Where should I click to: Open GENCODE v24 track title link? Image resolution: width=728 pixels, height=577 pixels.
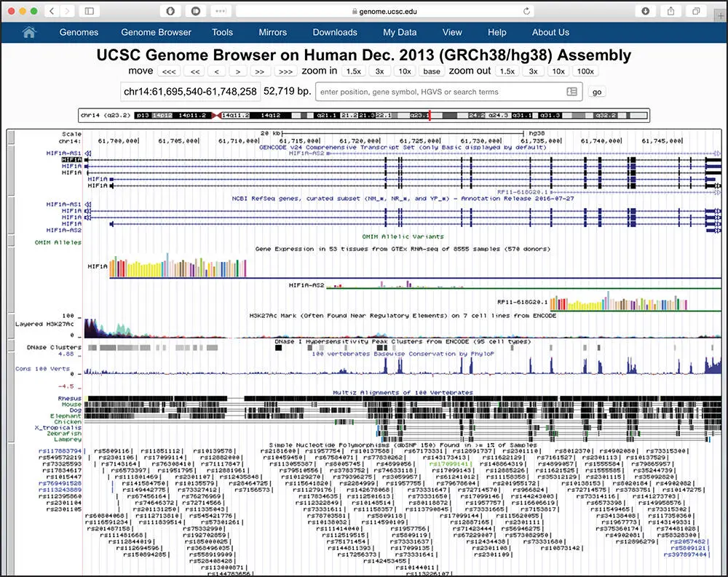(x=403, y=147)
